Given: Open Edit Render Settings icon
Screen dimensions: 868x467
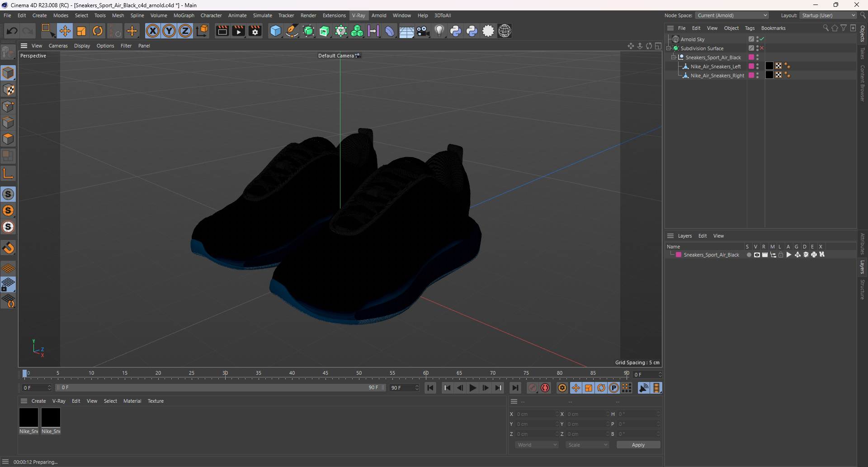Looking at the screenshot, I should click(x=255, y=31).
